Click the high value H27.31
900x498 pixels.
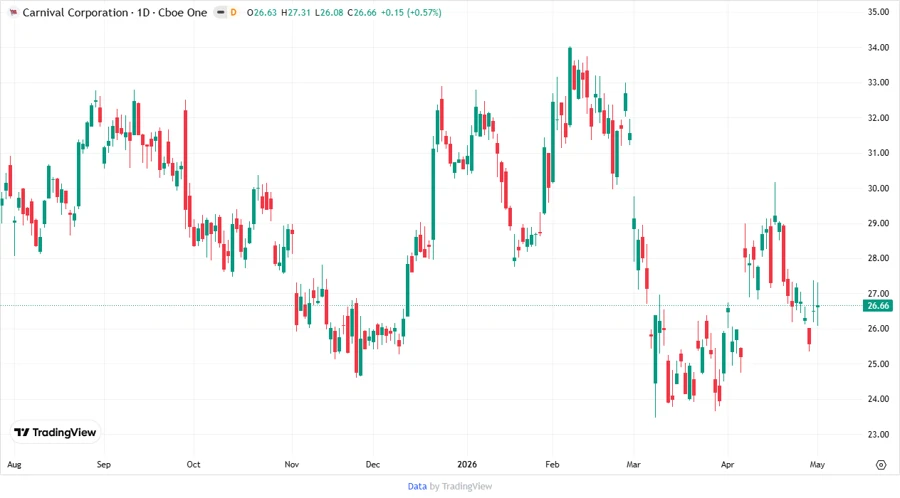click(296, 13)
